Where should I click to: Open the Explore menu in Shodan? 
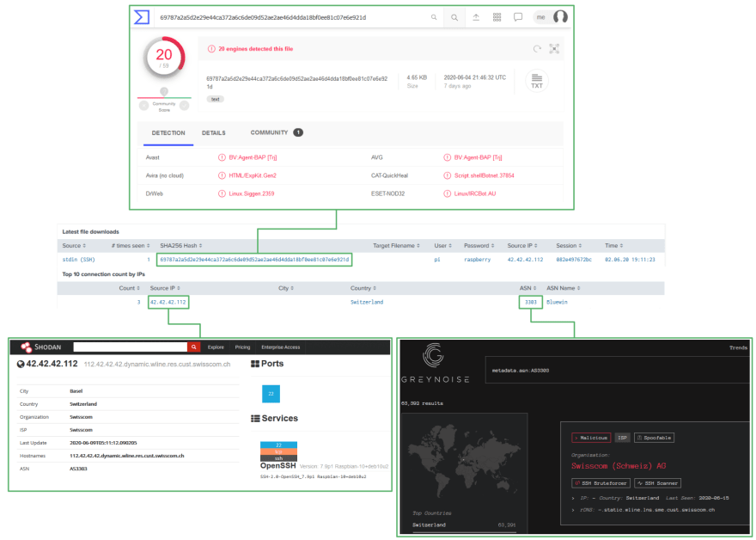(216, 347)
